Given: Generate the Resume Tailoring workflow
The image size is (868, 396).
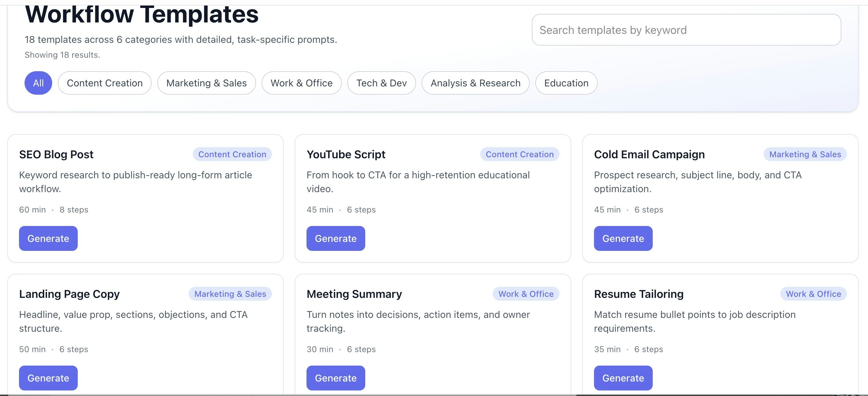Looking at the screenshot, I should (623, 378).
